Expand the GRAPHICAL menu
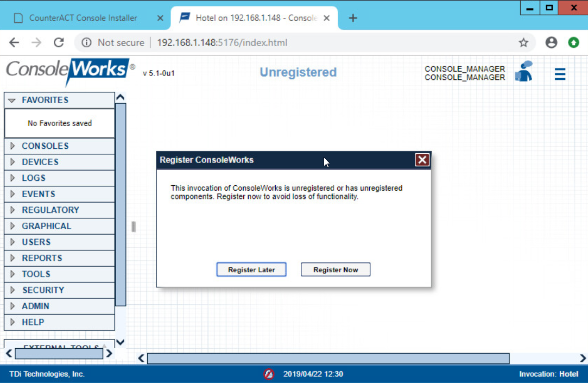588x383 pixels. tap(59, 226)
